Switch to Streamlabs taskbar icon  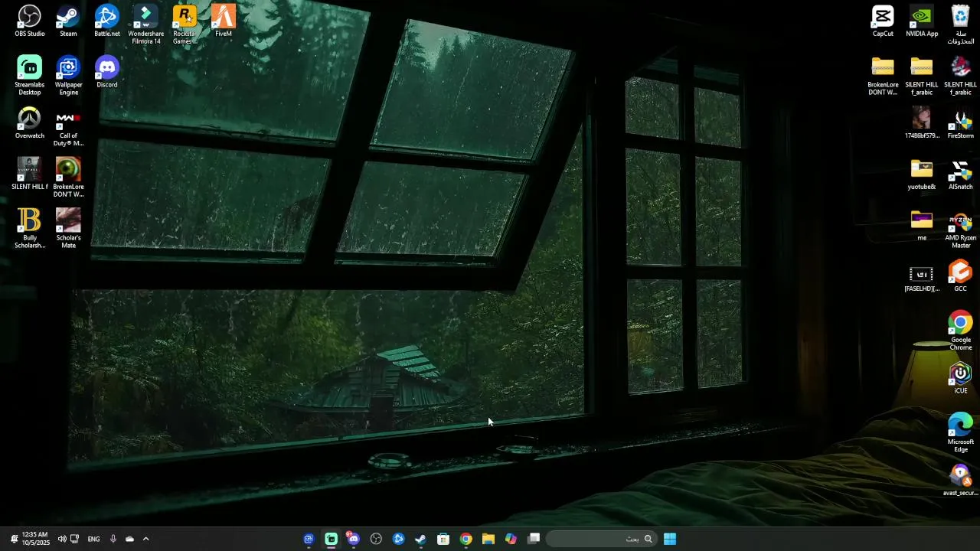(331, 539)
